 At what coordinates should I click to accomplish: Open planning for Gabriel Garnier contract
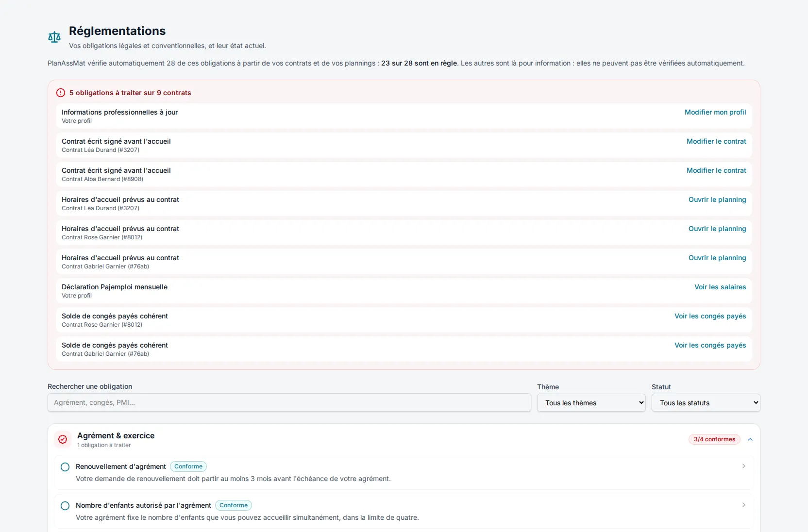point(717,258)
